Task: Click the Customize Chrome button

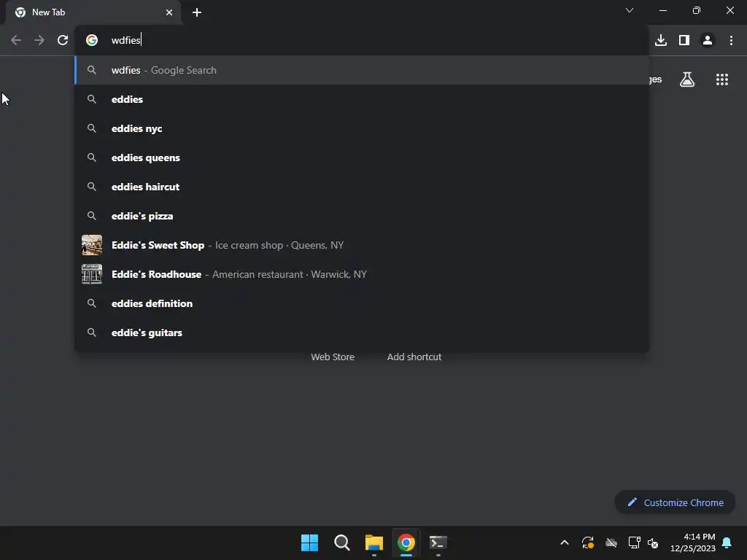Action: click(x=675, y=502)
